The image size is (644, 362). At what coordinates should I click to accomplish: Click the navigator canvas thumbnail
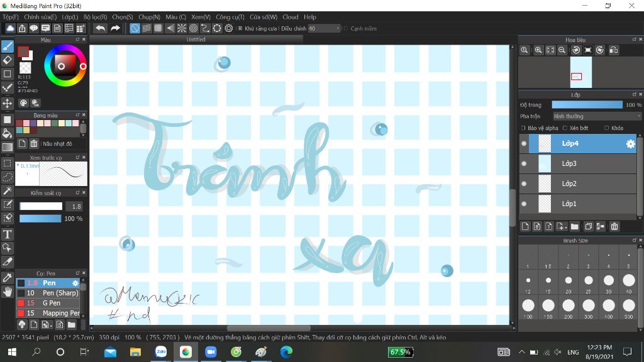[580, 72]
